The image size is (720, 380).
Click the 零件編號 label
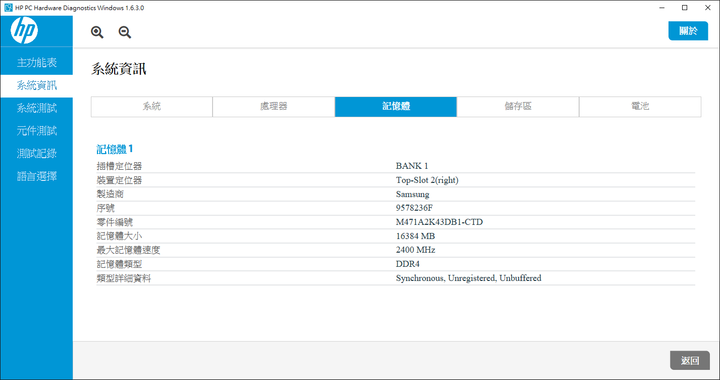click(115, 222)
